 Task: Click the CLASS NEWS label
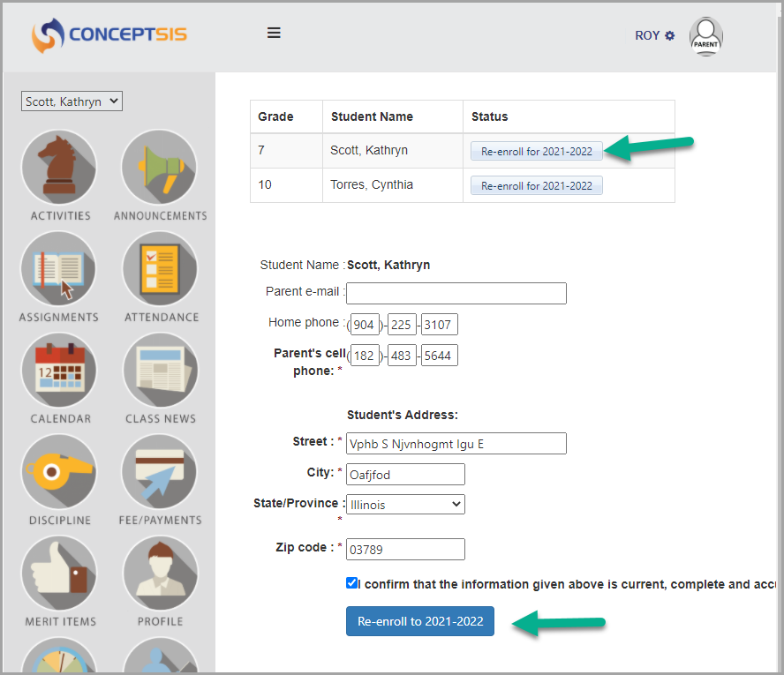pos(161,419)
